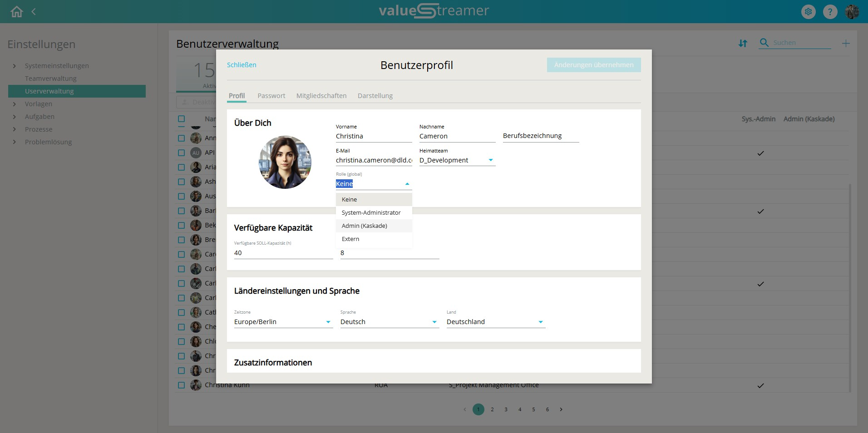Image resolution: width=868 pixels, height=433 pixels.
Task: Open the help question mark icon
Action: (830, 12)
